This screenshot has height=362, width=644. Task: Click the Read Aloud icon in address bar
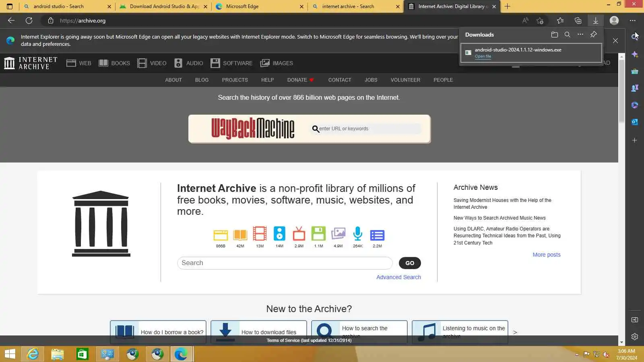(x=525, y=21)
